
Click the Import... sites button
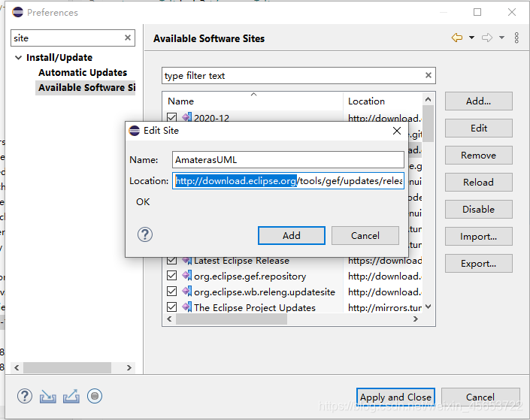(x=479, y=236)
